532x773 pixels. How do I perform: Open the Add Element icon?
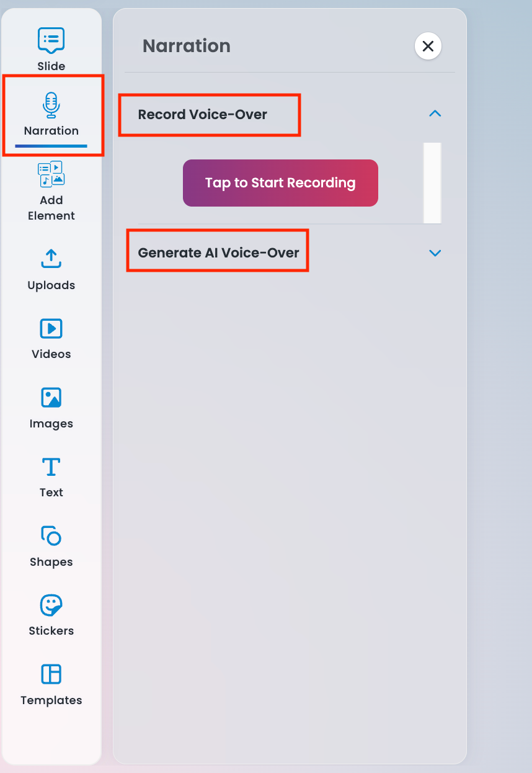click(51, 174)
